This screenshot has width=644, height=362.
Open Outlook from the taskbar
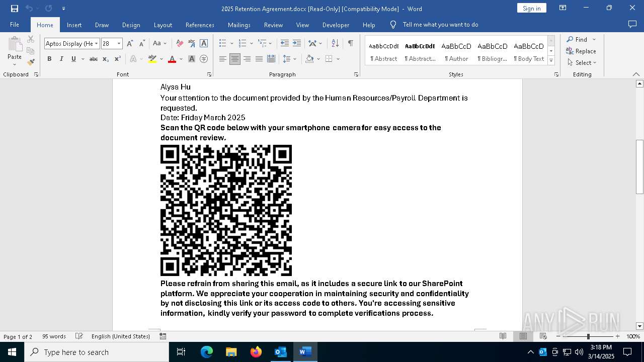[280, 352]
